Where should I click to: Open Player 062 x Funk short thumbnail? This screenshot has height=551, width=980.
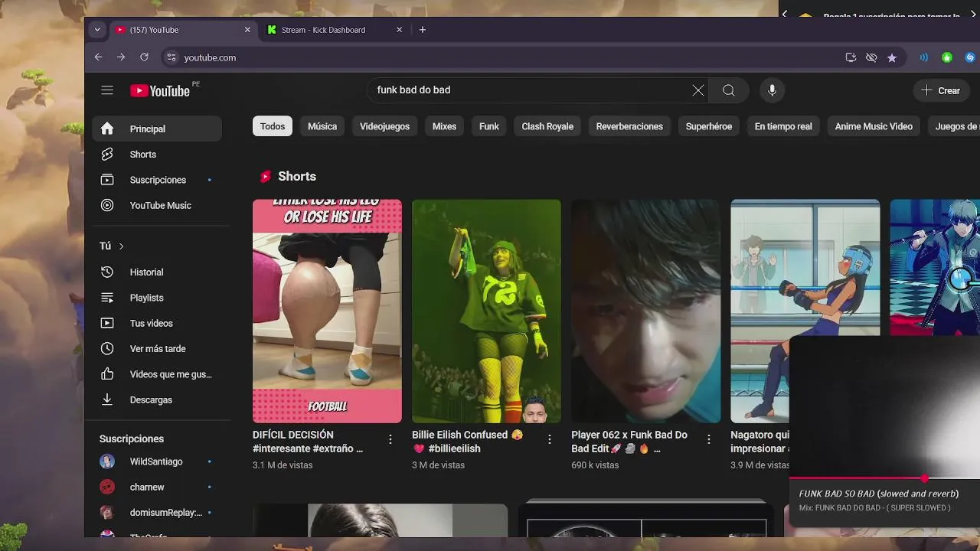tap(645, 311)
